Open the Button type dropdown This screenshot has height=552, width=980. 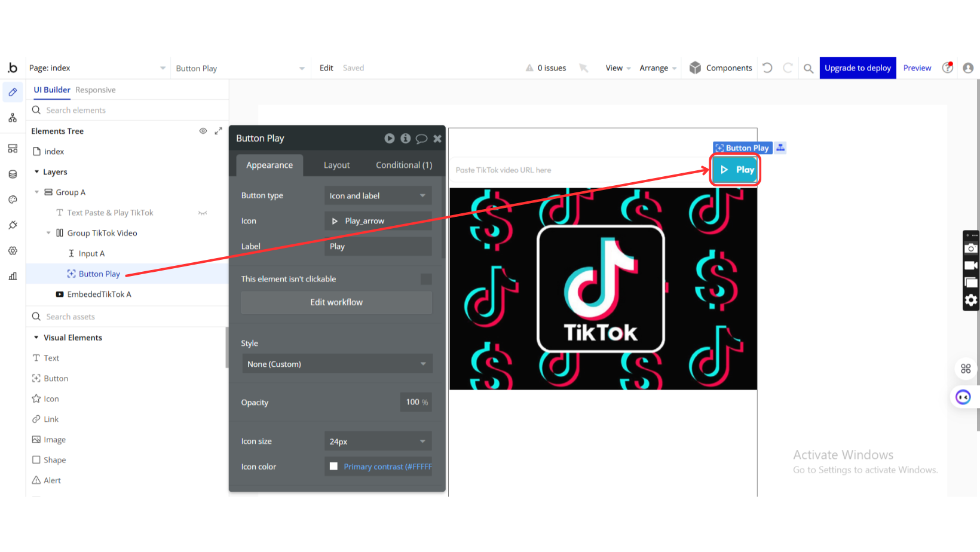[x=378, y=196]
